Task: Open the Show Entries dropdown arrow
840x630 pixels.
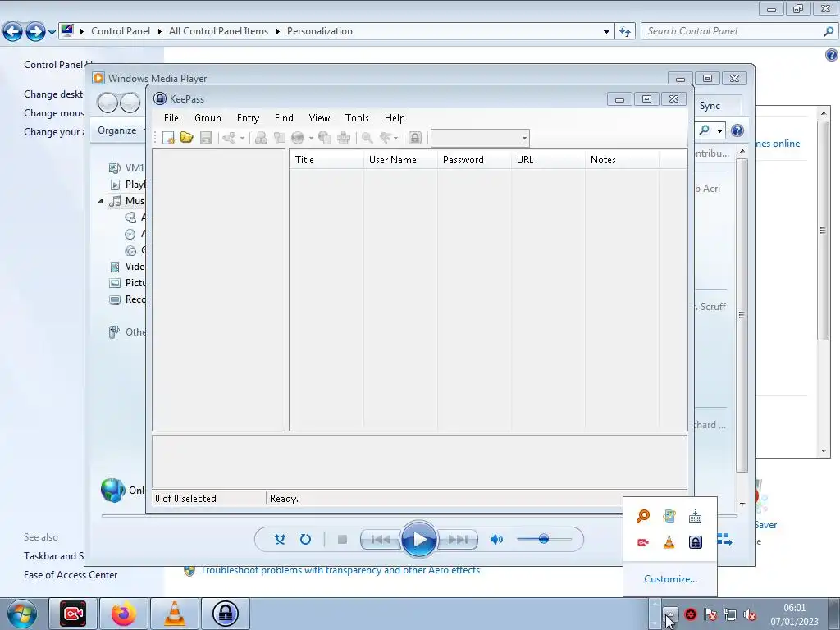Action: [x=395, y=138]
